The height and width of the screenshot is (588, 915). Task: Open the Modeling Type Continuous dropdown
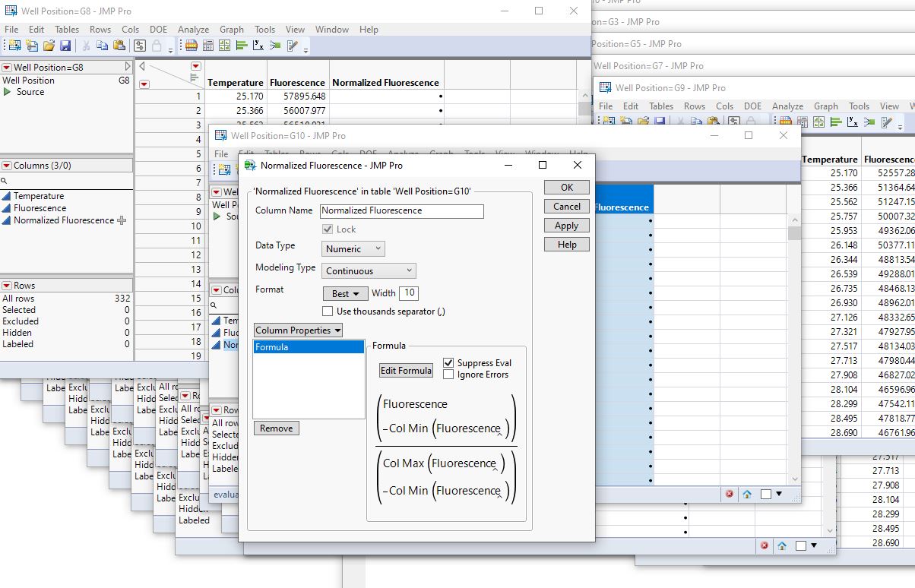tap(369, 270)
